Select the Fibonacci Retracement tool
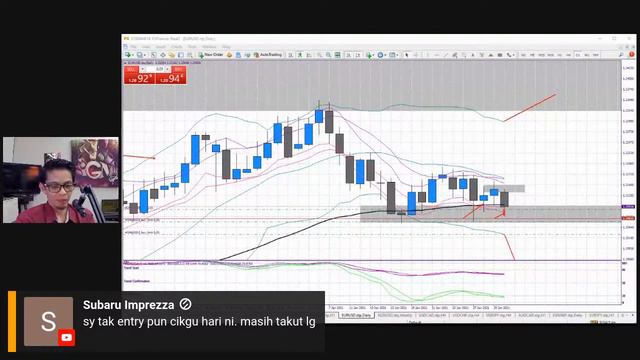Viewport: 640px width, 360px height. (x=464, y=55)
